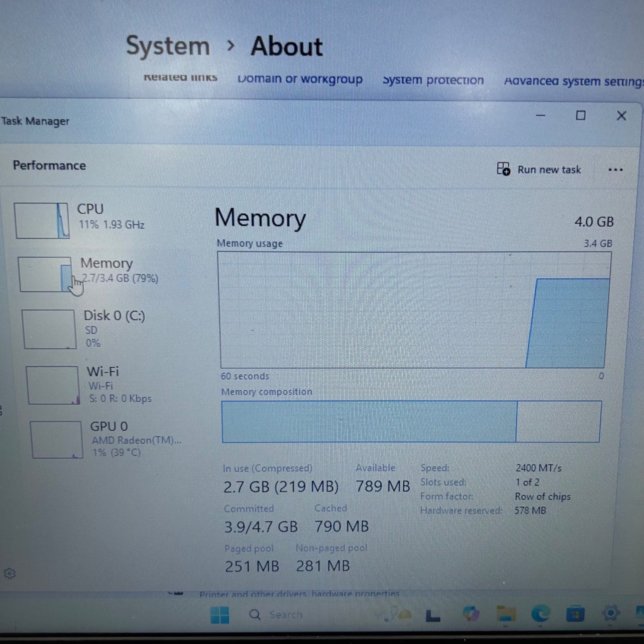Open Microsoft Store from the taskbar
Viewport: 644px width, 644px height.
pos(575,614)
